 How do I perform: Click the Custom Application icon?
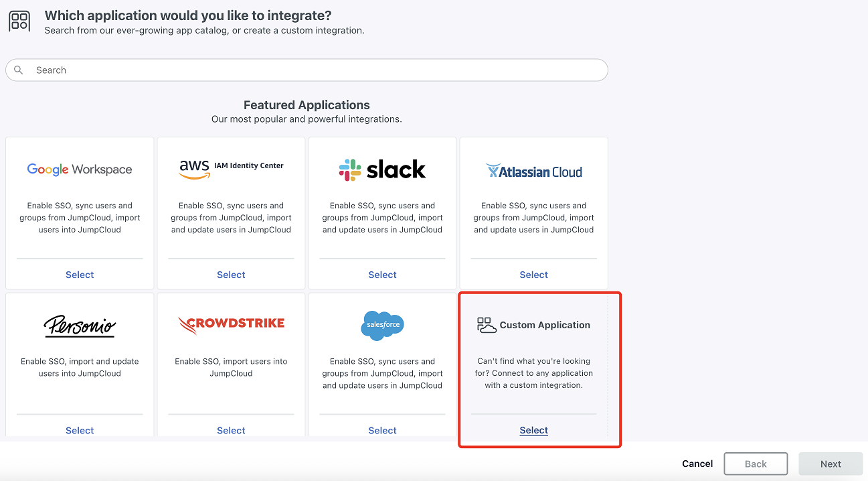click(487, 326)
